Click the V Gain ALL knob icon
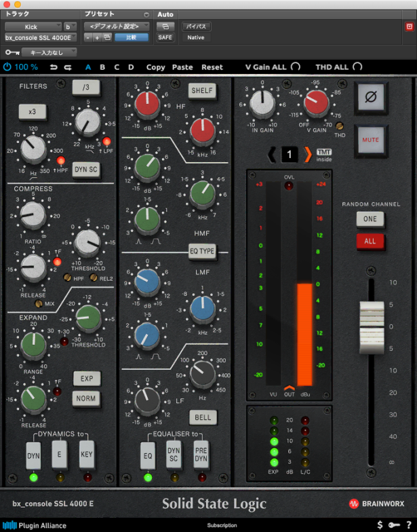Screen dimensions: 417x532 (296, 66)
